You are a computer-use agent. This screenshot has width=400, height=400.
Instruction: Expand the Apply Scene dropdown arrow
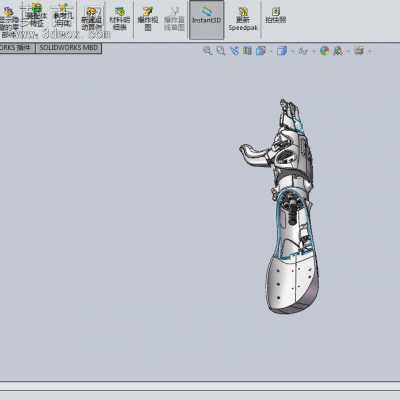348,52
